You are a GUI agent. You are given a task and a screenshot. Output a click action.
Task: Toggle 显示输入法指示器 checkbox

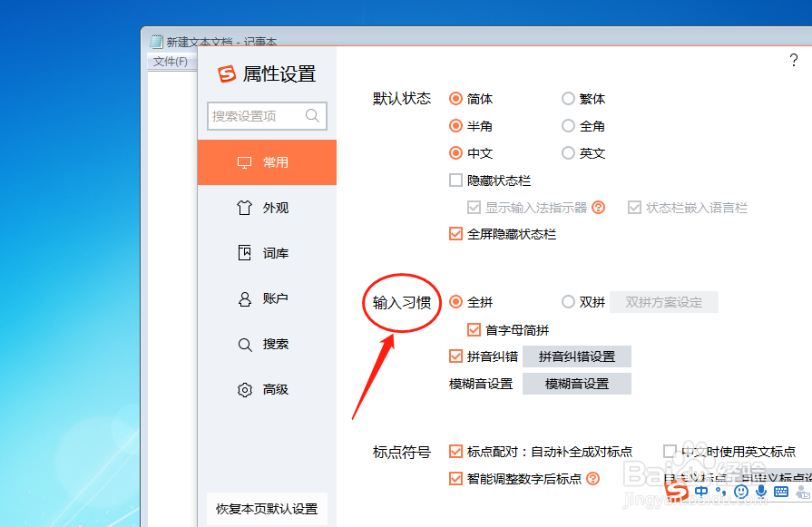[x=474, y=208]
